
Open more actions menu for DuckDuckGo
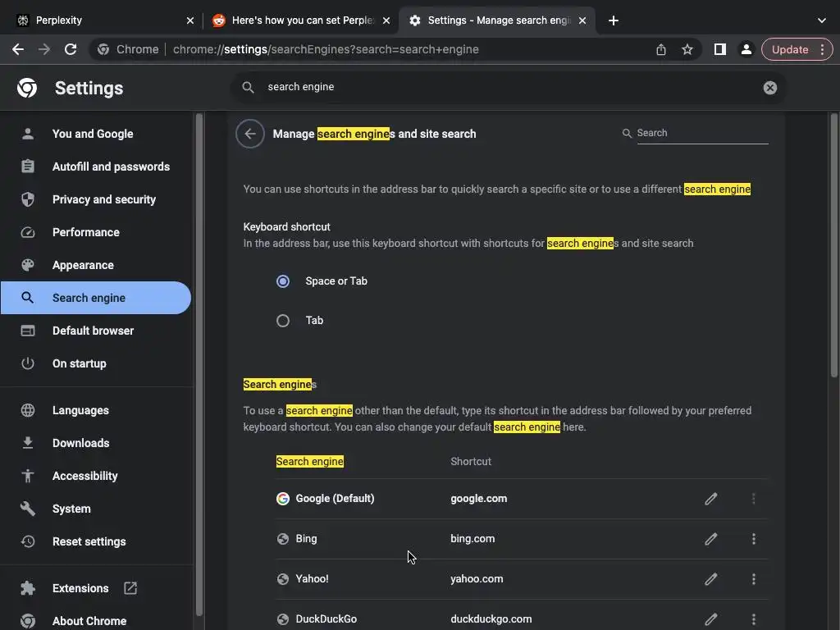tap(754, 619)
